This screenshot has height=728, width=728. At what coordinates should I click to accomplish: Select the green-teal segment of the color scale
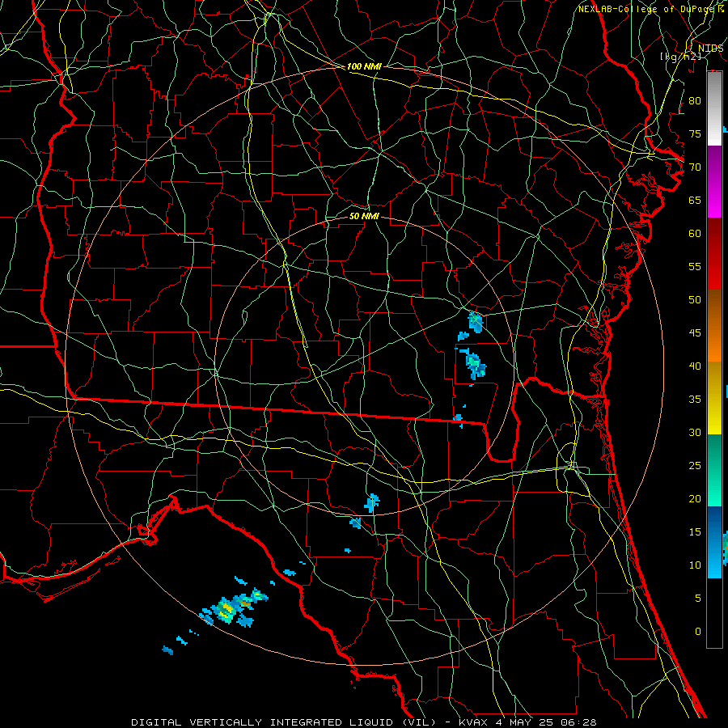tap(714, 470)
